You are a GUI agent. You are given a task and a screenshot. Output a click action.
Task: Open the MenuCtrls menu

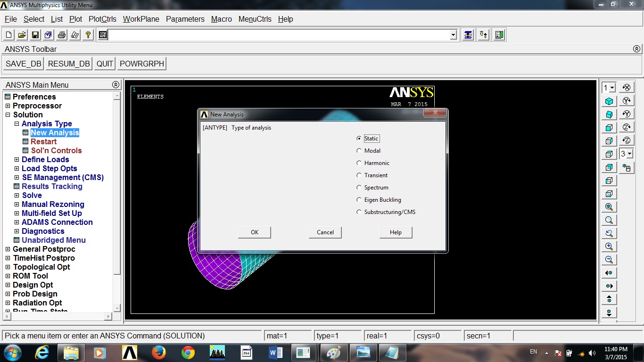point(255,19)
